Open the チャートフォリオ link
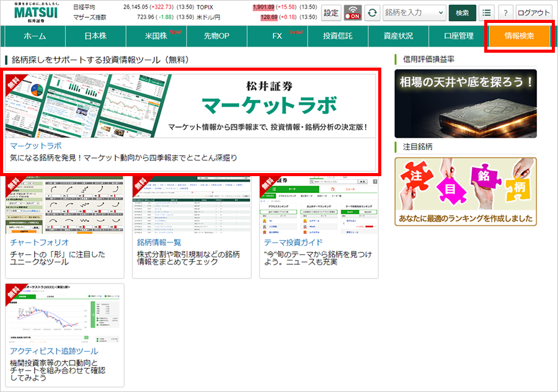This screenshot has width=558, height=392. [39, 243]
